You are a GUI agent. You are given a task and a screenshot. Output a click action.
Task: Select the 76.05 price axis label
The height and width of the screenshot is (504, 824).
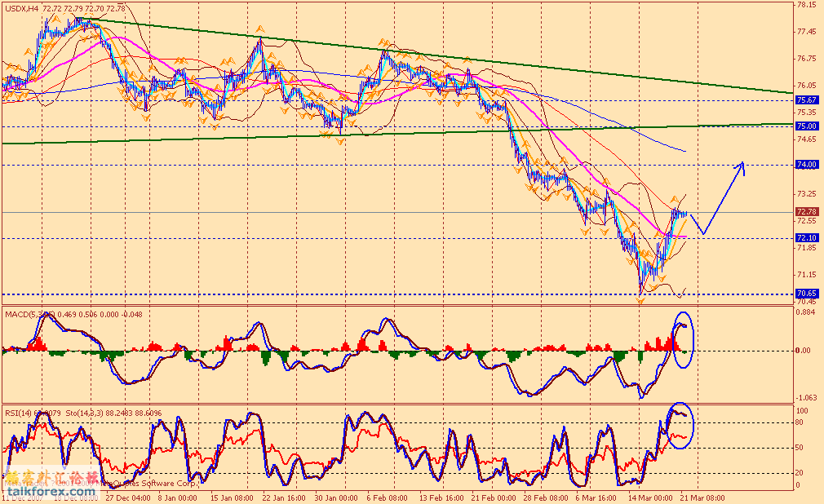(x=806, y=85)
